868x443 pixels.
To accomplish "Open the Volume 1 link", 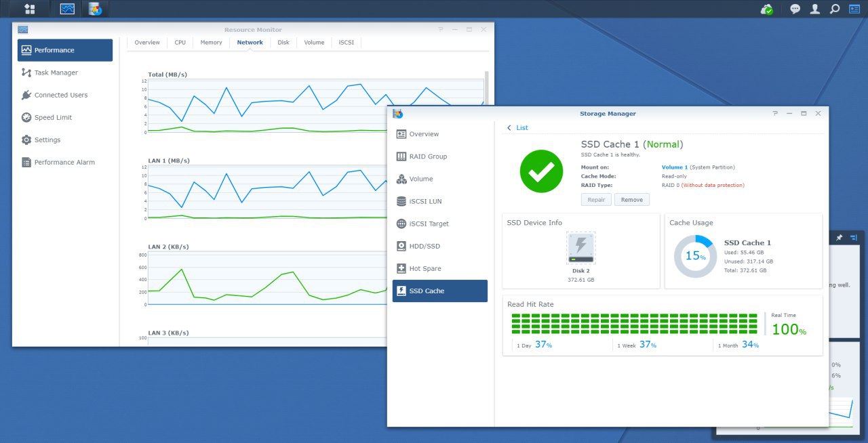I will coord(675,167).
